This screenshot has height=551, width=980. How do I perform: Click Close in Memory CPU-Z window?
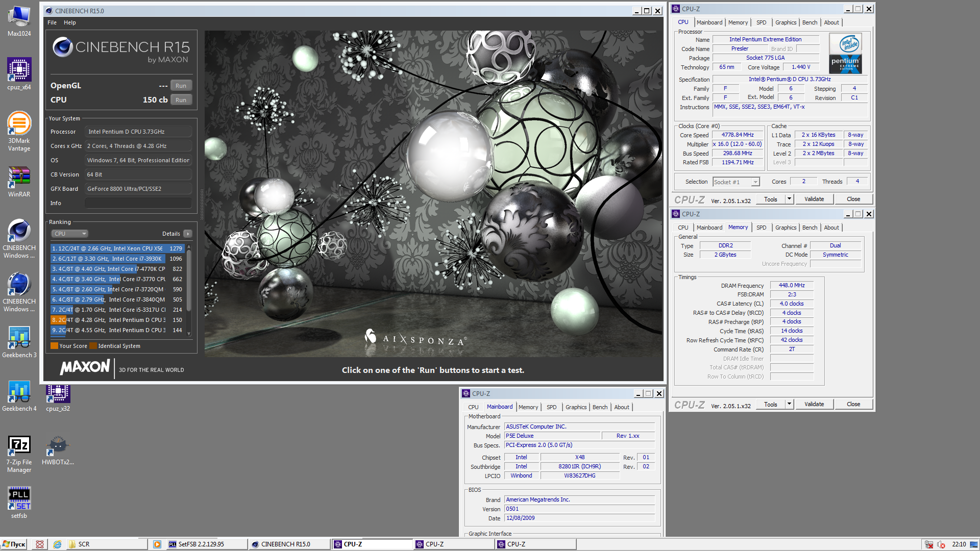point(853,404)
